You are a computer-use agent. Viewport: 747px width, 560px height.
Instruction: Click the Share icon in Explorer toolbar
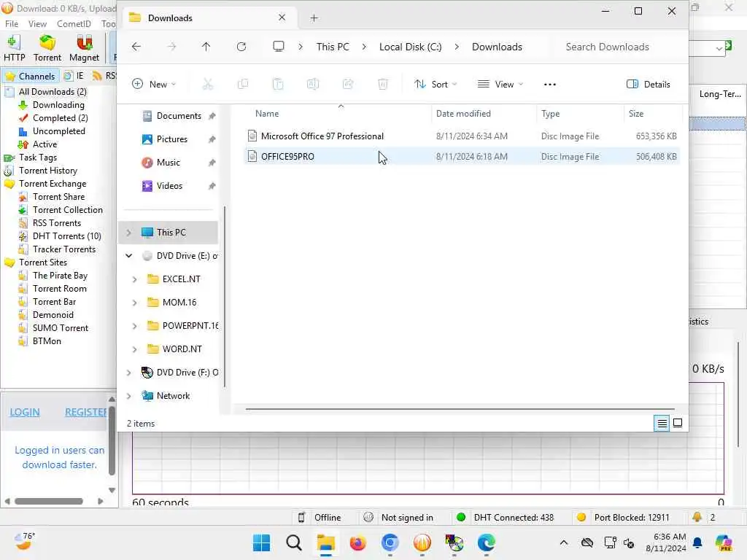pyautogui.click(x=348, y=85)
